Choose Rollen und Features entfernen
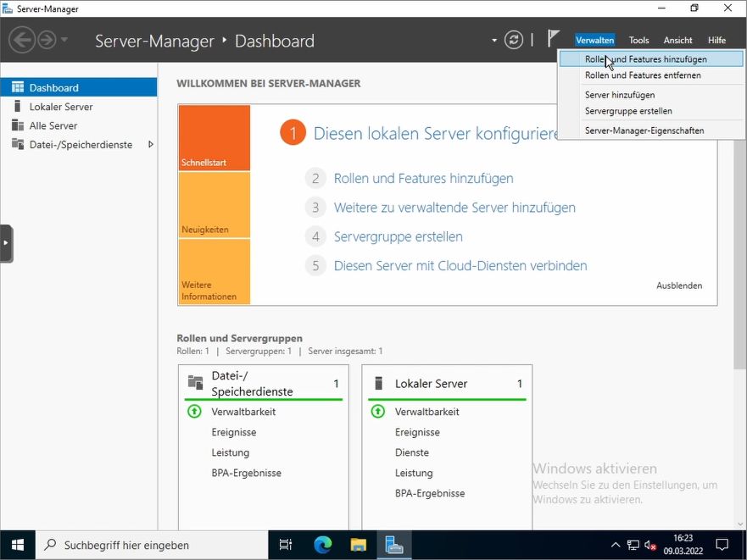 coord(651,75)
